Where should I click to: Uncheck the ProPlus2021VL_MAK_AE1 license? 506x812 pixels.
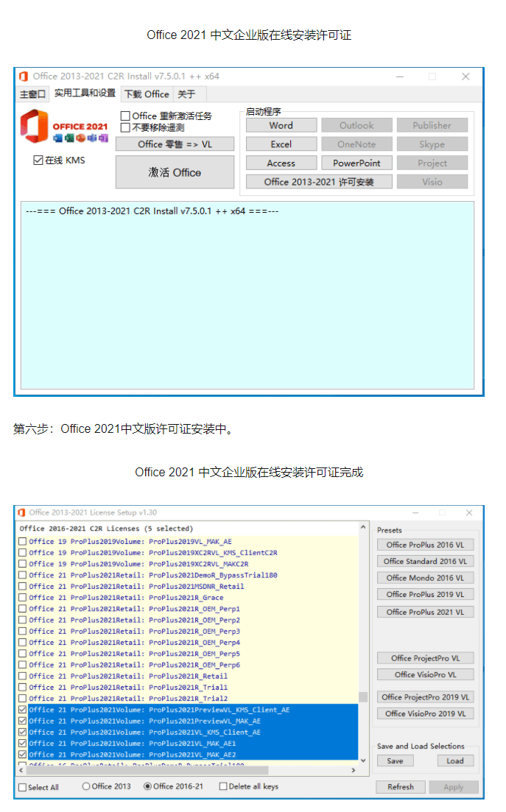coord(22,743)
